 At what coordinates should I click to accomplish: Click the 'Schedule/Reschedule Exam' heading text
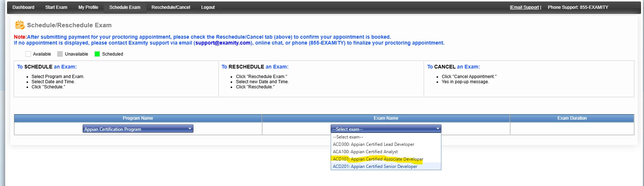click(69, 25)
